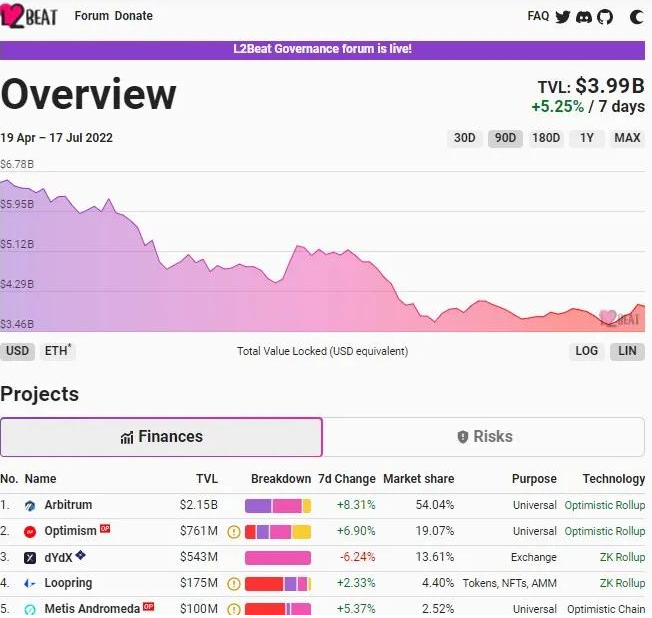The width and height of the screenshot is (652, 618).
Task: Click Optimism's 19.07% market share
Action: [435, 531]
